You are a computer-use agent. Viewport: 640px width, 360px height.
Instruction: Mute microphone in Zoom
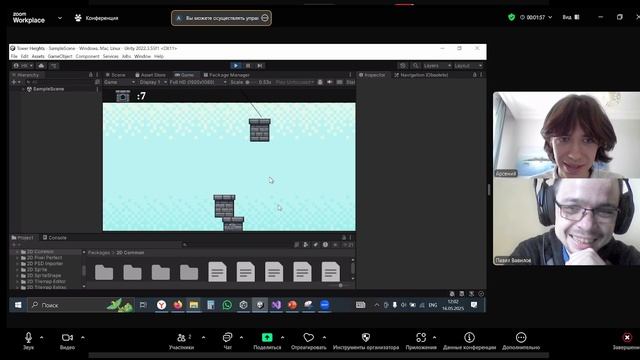tap(28, 341)
